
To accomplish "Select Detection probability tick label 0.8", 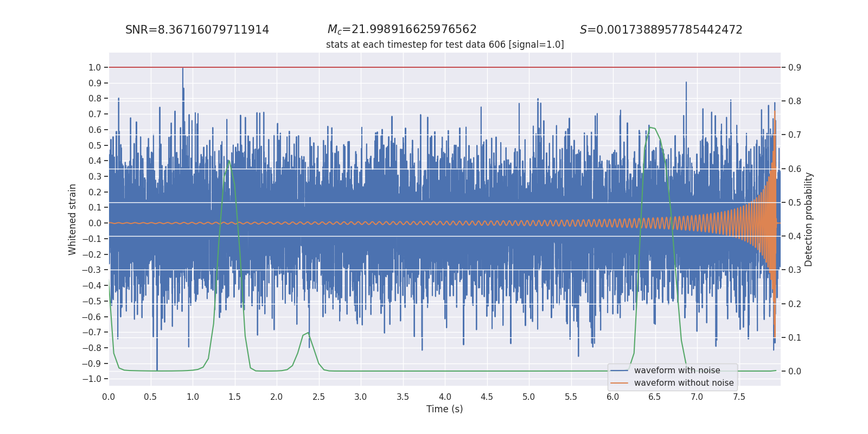I will point(795,101).
